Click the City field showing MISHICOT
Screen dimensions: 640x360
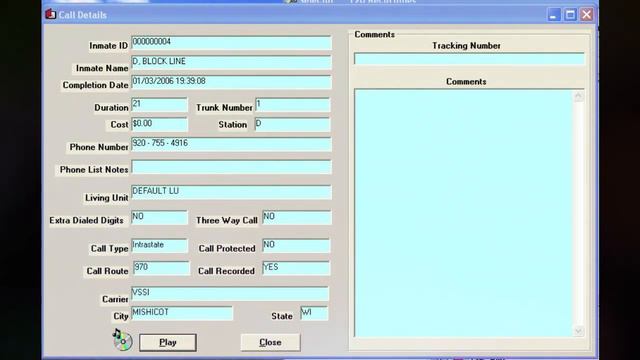tap(182, 313)
